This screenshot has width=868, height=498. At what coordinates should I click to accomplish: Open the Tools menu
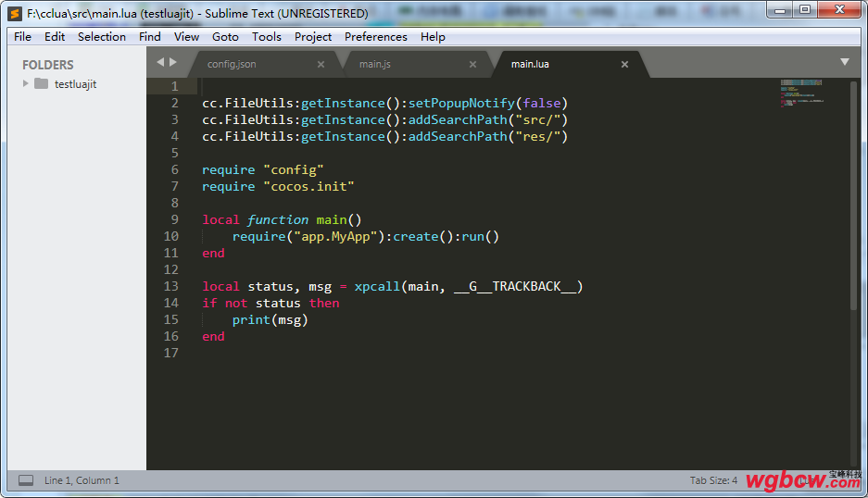point(267,36)
